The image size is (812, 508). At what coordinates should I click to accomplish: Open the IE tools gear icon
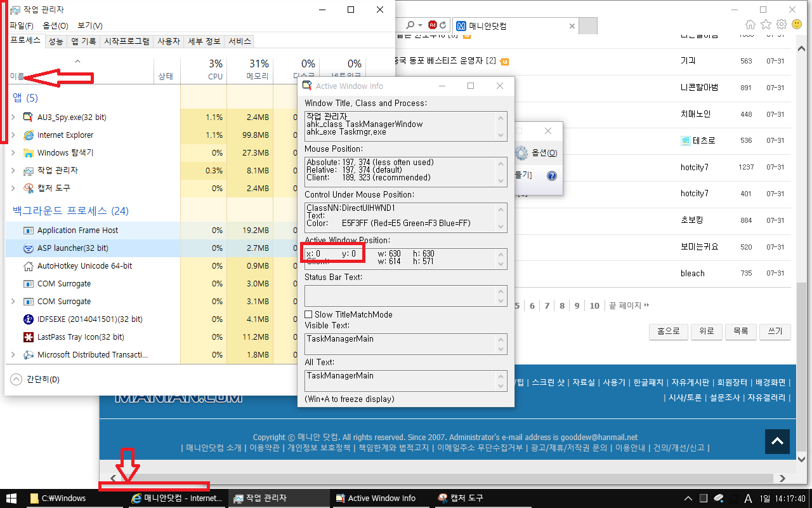(x=782, y=25)
